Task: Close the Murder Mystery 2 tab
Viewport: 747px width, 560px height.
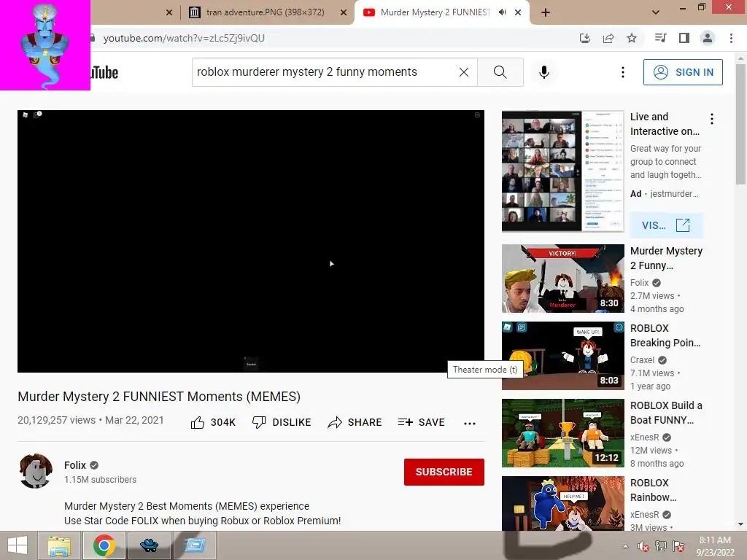Action: tap(518, 12)
